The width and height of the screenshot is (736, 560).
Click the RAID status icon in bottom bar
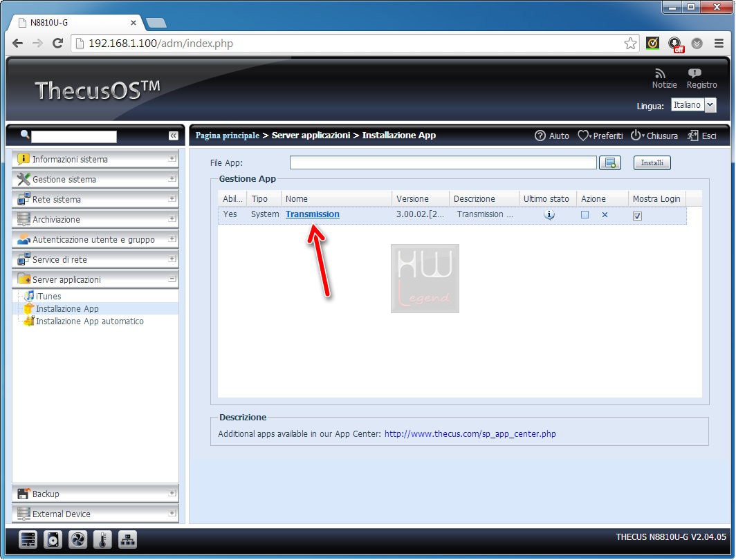(28, 540)
